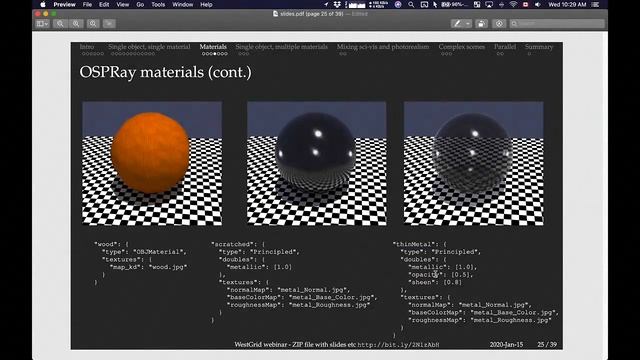Open the Edit menu
Image resolution: width=640 pixels, height=360 pixels.
point(104,4)
